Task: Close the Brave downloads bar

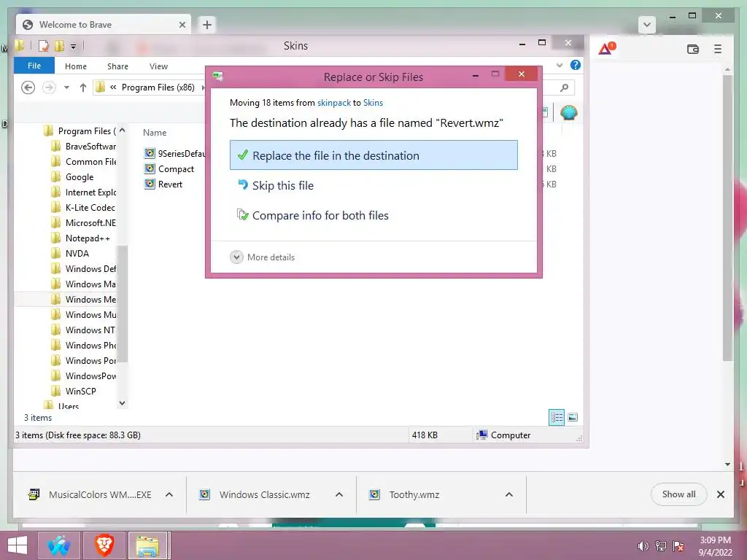Action: pyautogui.click(x=721, y=494)
